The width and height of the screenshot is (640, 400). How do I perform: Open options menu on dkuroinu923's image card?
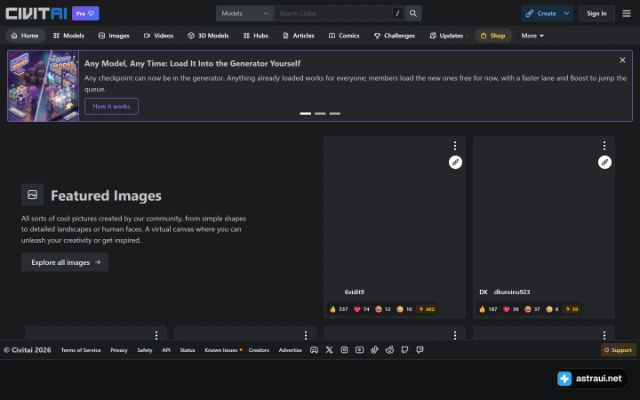pos(604,146)
